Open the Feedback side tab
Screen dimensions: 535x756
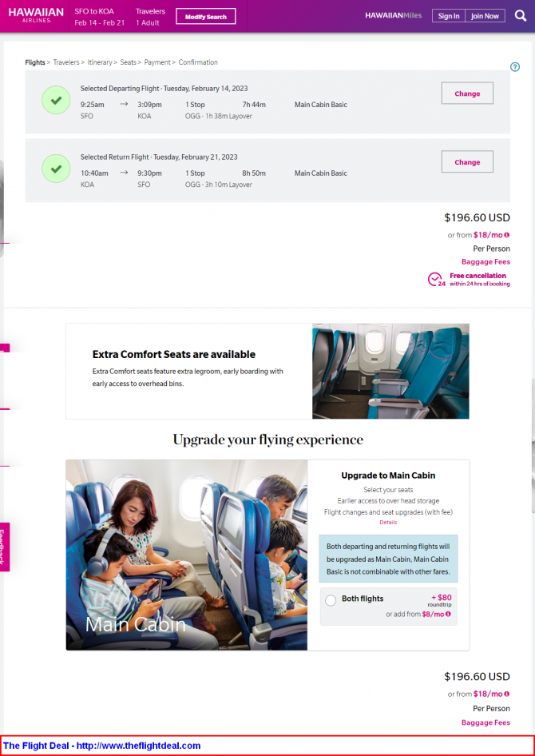click(x=3, y=547)
